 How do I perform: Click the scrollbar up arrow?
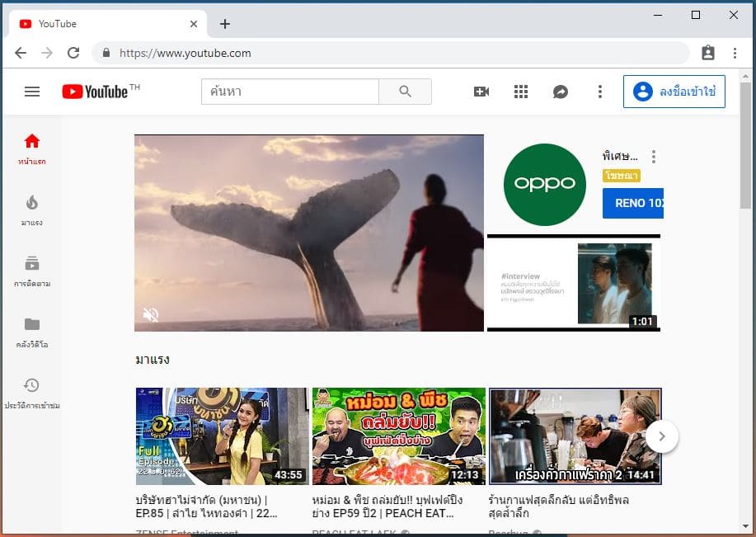click(x=745, y=76)
